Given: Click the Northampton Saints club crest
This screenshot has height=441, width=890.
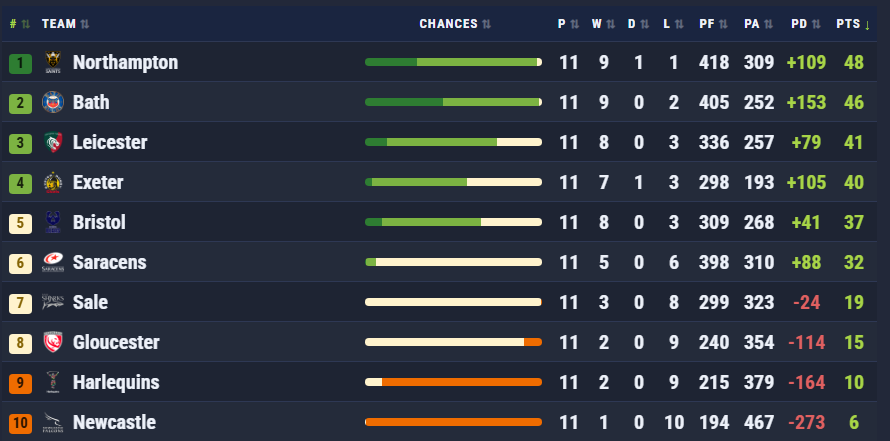Looking at the screenshot, I should point(52,63).
